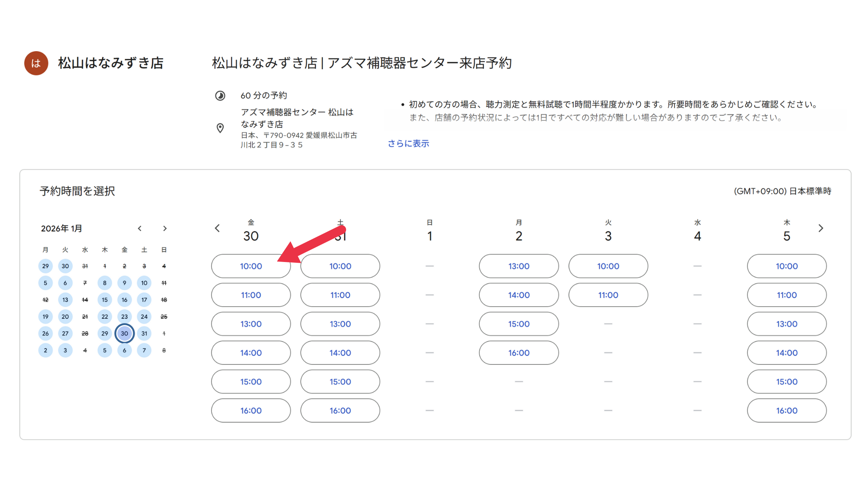Choose 16:00 slot on Monday 2
868x488 pixels.
pos(518,353)
